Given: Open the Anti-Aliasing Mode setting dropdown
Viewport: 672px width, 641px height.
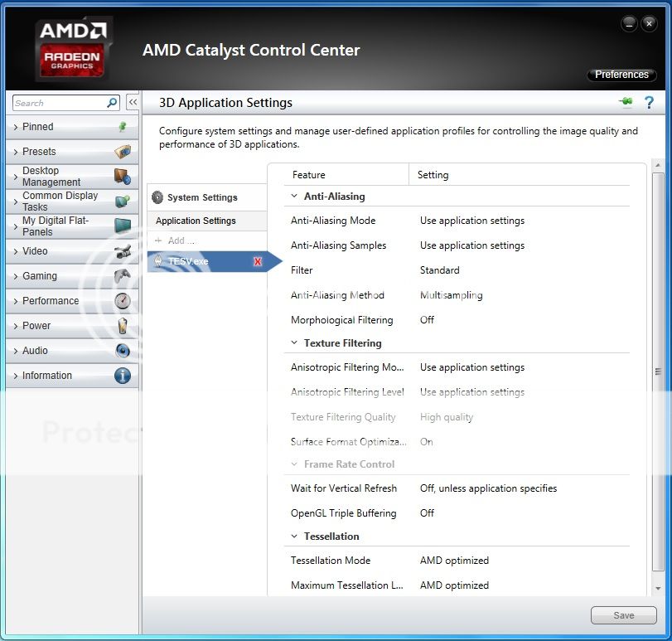Looking at the screenshot, I should pyautogui.click(x=471, y=221).
